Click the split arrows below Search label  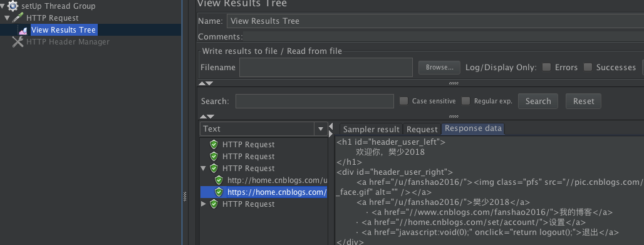(206, 117)
